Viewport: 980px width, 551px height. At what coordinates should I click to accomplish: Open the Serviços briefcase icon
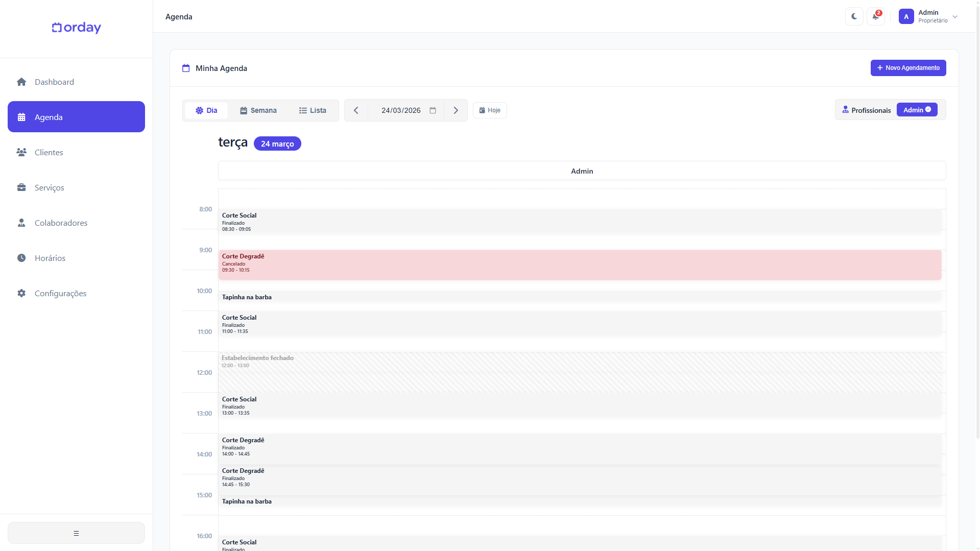click(21, 188)
